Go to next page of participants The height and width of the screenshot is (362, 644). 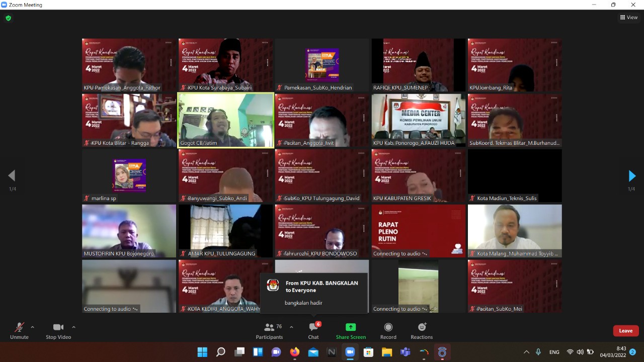(632, 176)
